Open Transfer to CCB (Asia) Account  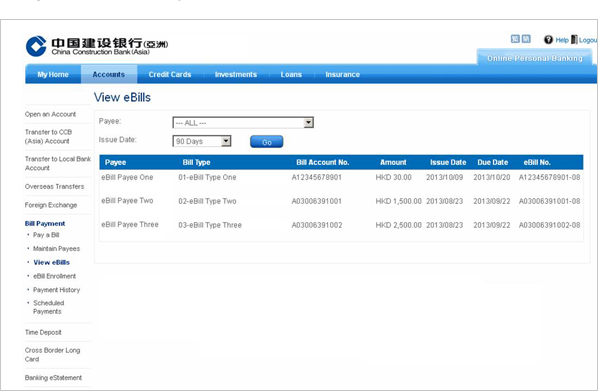[x=48, y=137]
